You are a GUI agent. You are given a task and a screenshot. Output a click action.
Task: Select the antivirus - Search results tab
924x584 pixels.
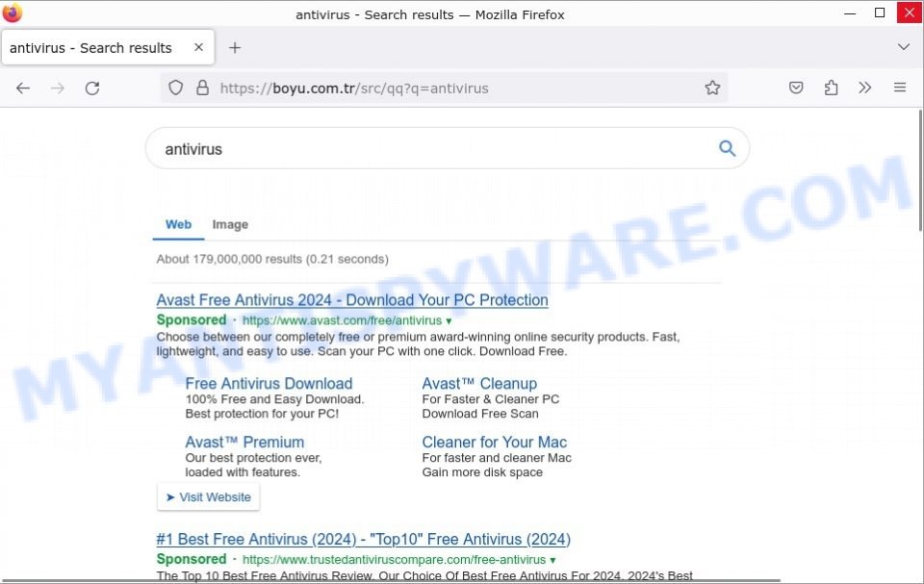(108, 48)
